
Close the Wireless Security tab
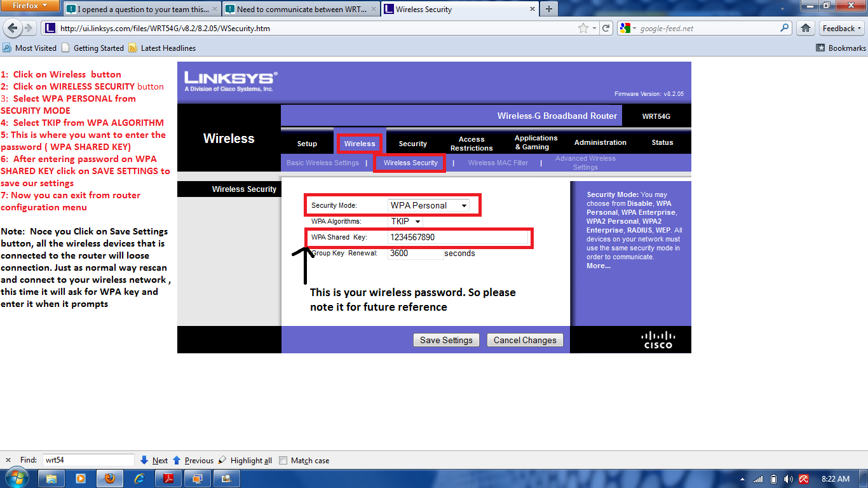[x=532, y=9]
